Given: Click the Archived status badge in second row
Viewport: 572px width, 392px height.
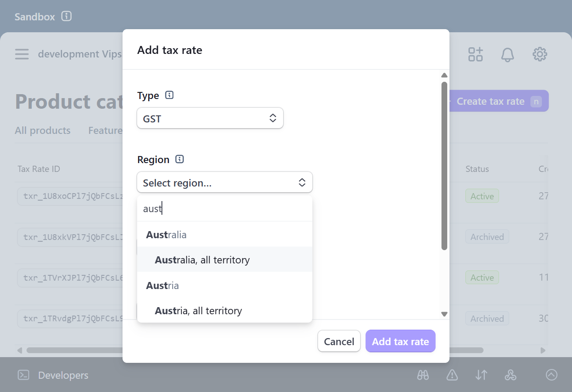Looking at the screenshot, I should [487, 237].
